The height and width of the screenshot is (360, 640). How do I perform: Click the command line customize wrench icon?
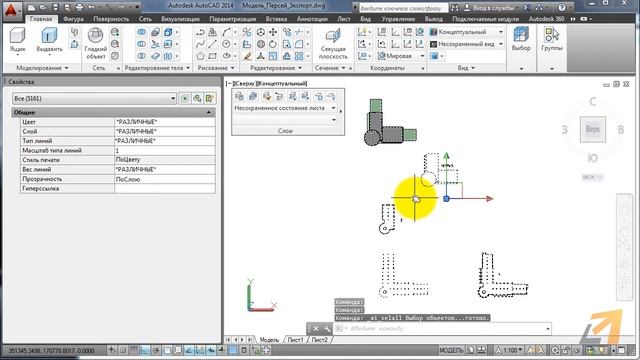click(327, 329)
